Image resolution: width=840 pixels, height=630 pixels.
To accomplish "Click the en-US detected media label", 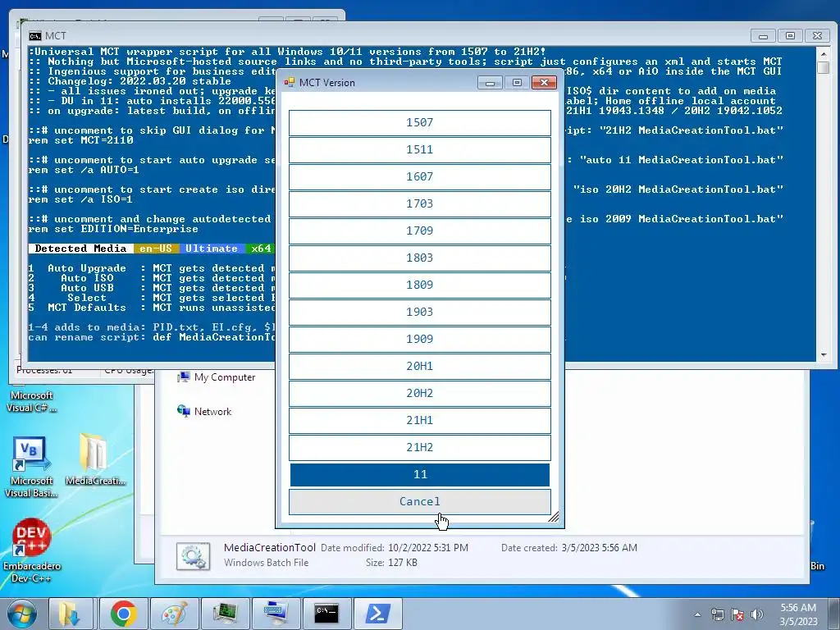I will [x=156, y=249].
